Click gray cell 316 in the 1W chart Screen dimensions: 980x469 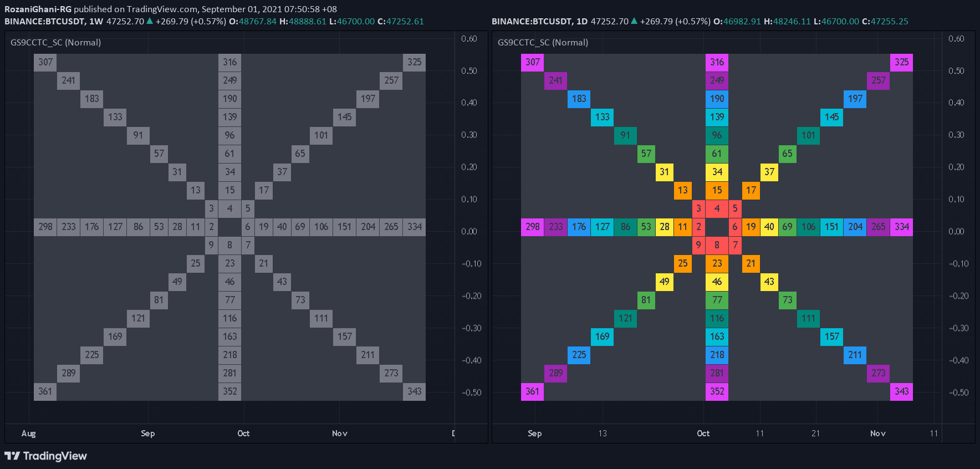[x=229, y=62]
